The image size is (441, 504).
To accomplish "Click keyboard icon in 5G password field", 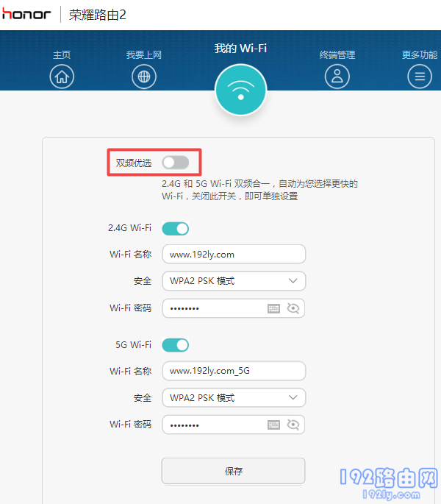I will [273, 425].
